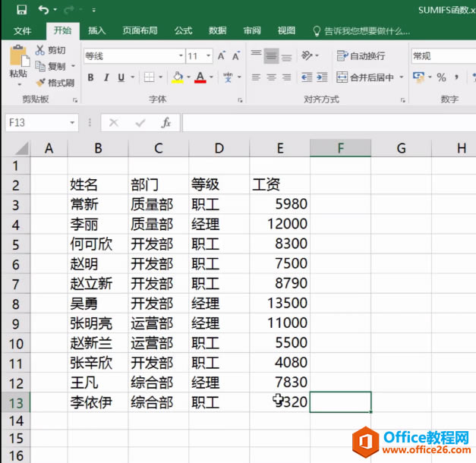The height and width of the screenshot is (463, 476).
Task: Open the 公式 ribbon tab
Action: point(184,30)
